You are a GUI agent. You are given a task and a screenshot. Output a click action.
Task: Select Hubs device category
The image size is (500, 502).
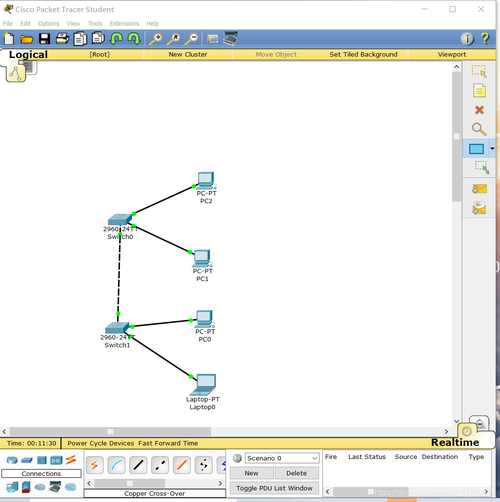(42, 460)
